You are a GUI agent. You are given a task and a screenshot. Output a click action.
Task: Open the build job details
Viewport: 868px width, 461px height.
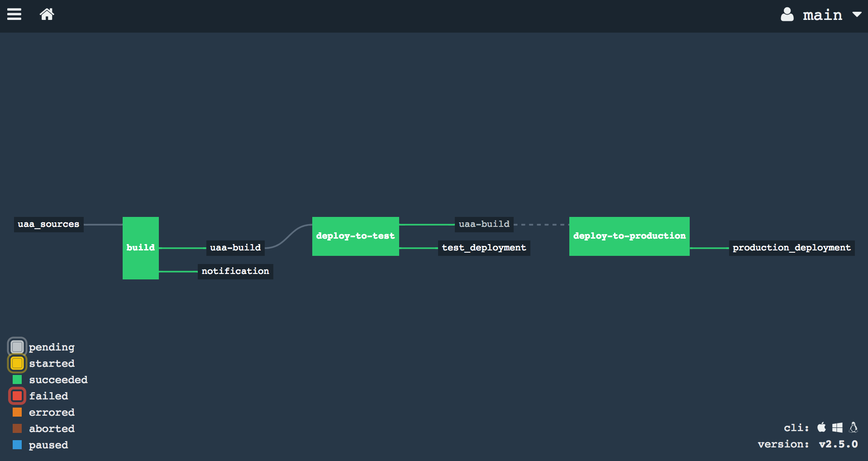[140, 248]
